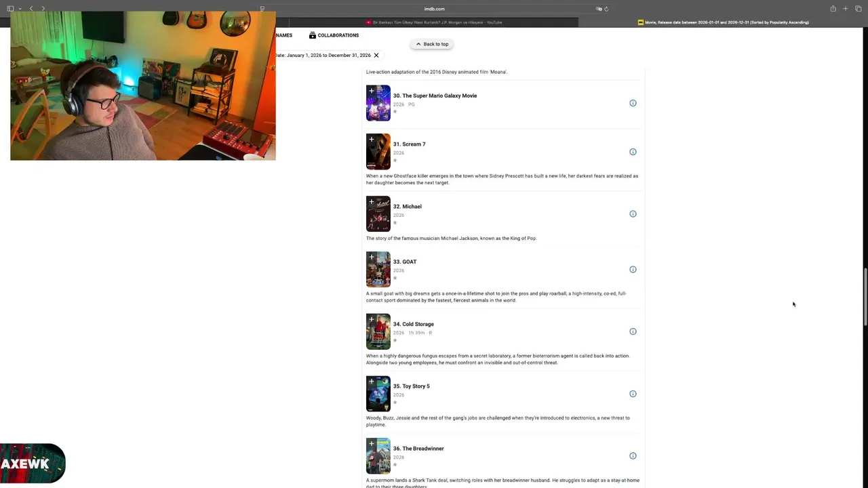Open a new Safari tab
Viewport: 868px width, 488px height.
tap(845, 9)
